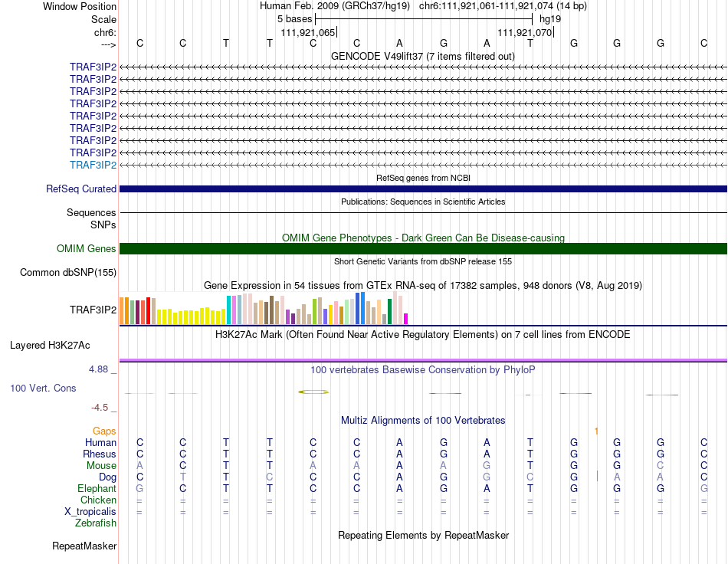Screen dimensions: 728x564
Task: Click the purple H3K27Ac signal line
Action: (x=423, y=360)
